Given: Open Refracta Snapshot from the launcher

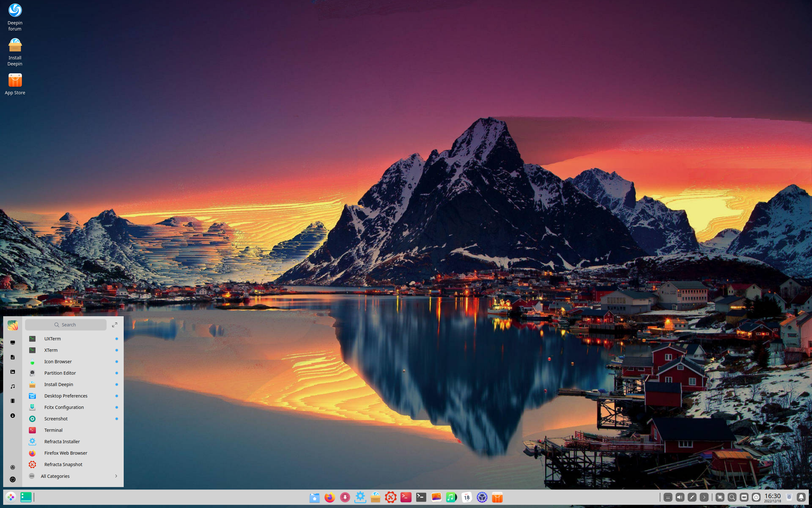Looking at the screenshot, I should (x=73, y=464).
